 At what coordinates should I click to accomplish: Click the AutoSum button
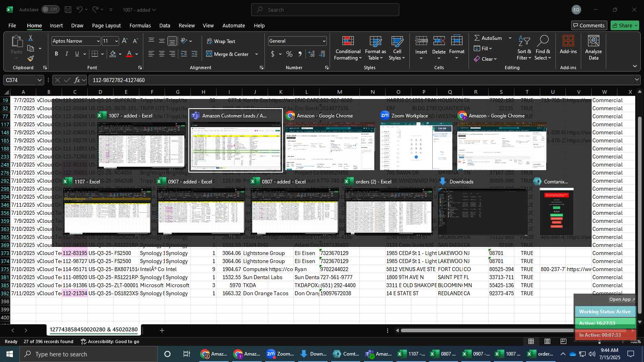coord(488,38)
